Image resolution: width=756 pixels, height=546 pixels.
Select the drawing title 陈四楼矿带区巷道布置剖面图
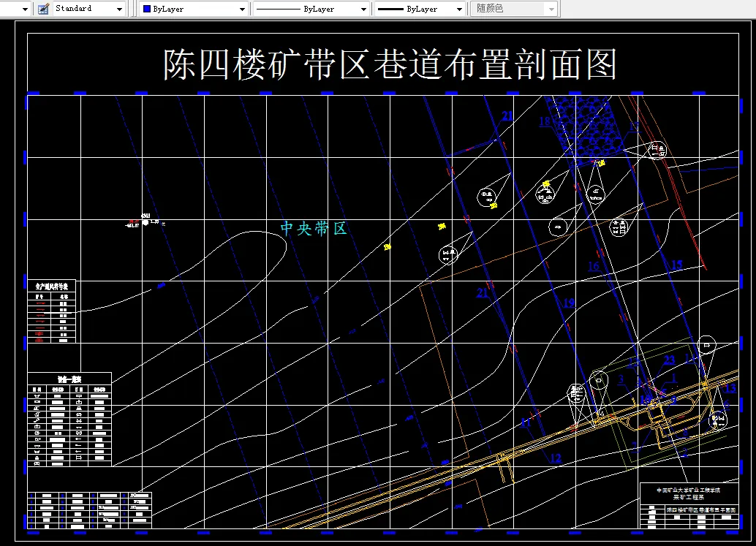(390, 64)
